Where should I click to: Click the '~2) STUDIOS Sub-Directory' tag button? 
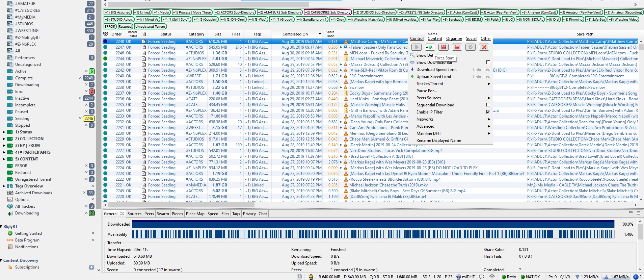coord(374,12)
